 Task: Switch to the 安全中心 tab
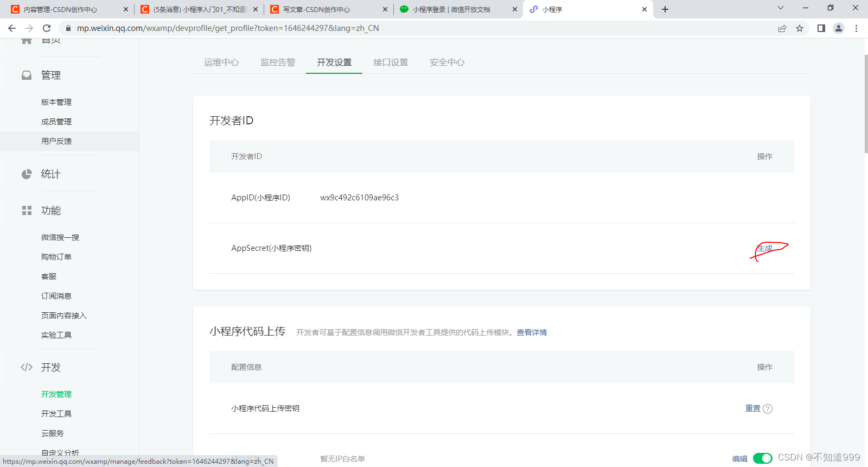tap(447, 62)
